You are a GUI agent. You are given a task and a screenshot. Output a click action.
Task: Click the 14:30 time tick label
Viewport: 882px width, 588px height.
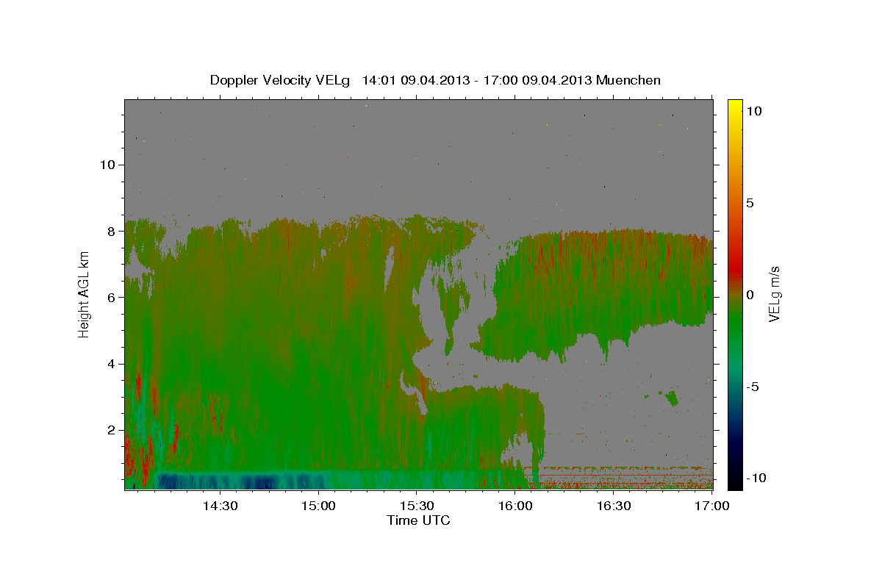221,506
